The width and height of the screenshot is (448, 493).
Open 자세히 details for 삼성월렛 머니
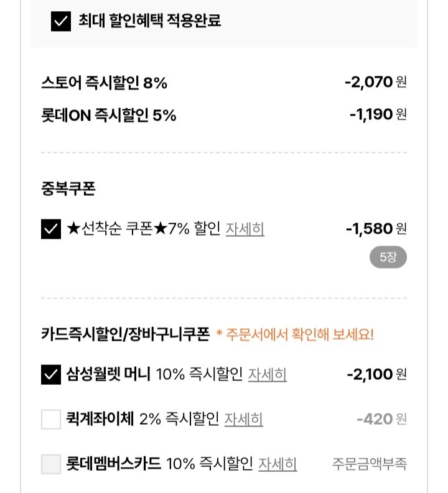pyautogui.click(x=267, y=374)
